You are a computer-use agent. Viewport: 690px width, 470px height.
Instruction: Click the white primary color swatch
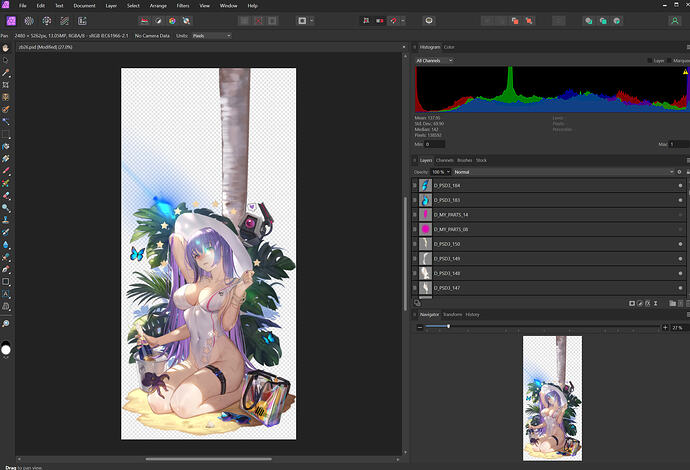coord(6,349)
